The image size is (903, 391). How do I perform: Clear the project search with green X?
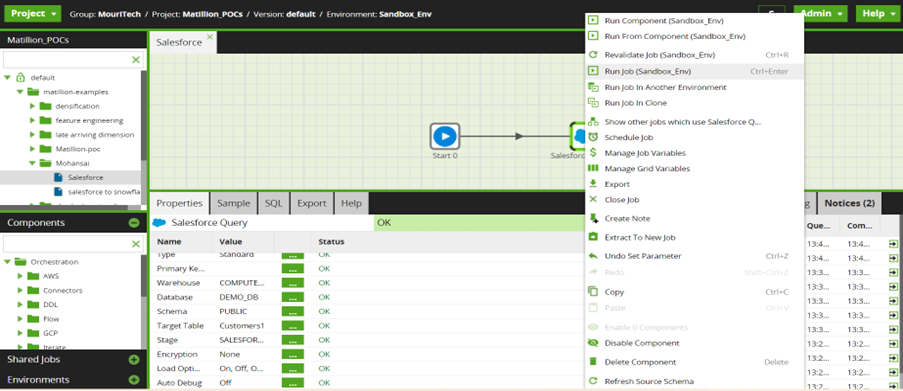click(x=135, y=59)
